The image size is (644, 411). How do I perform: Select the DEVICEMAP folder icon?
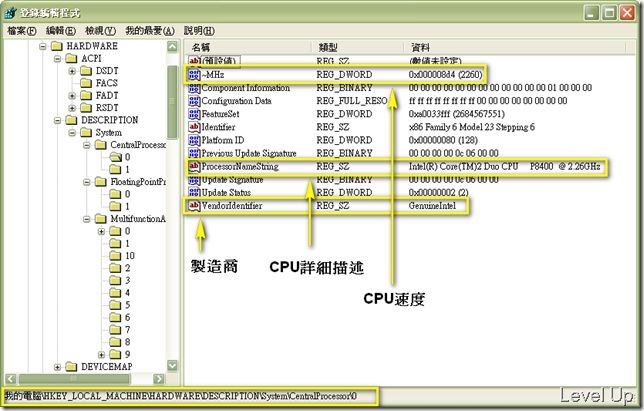pos(71,366)
